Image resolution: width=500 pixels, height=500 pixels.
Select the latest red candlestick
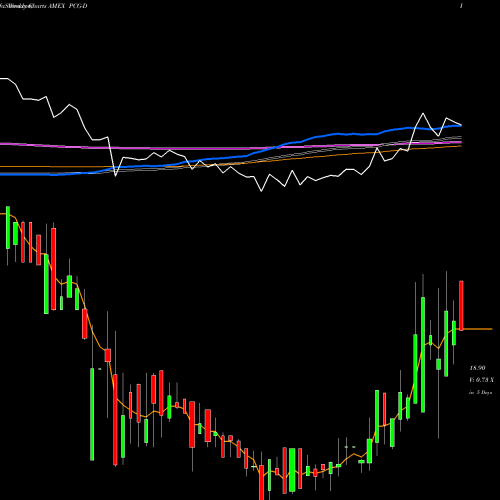tap(461, 306)
